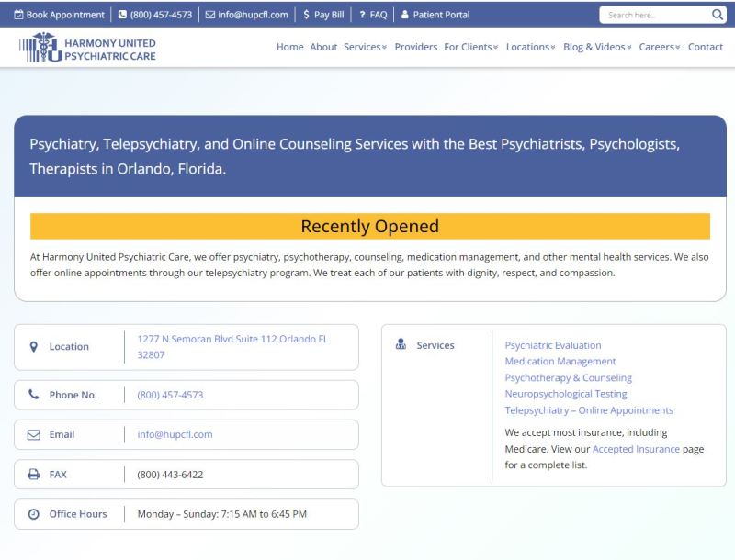Click the calendar icon beside Book Appointment
The height and width of the screenshot is (560, 735).
point(18,15)
